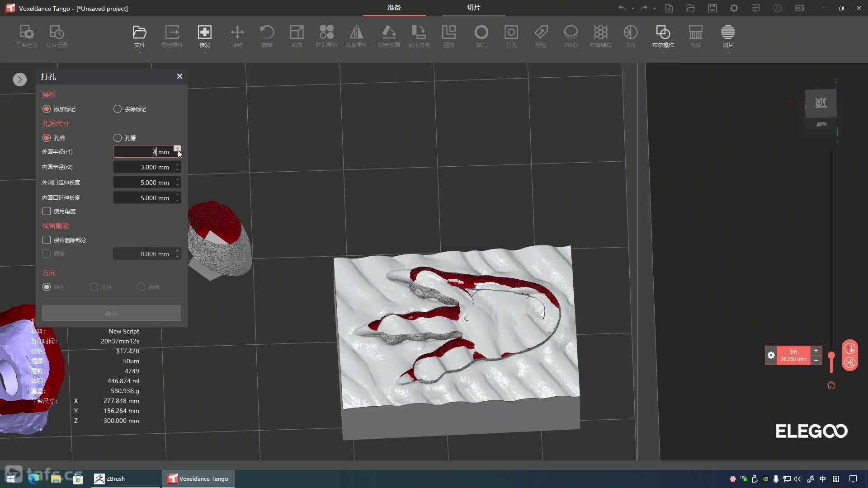Click the view orientation cube
This screenshot has height=488, width=868.
point(821,103)
